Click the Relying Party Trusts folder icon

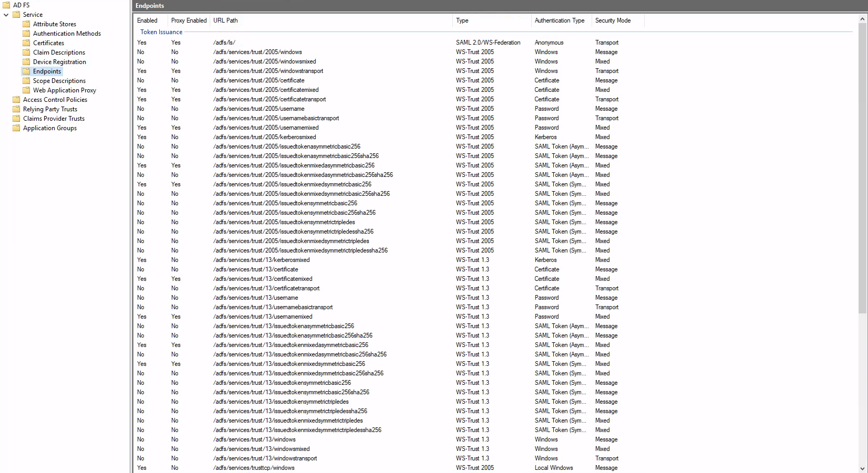point(16,109)
